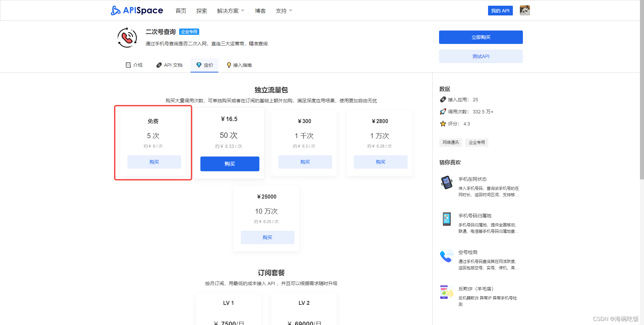Image resolution: width=644 pixels, height=325 pixels.
Task: Open the 博客 menu item
Action: [260, 10]
